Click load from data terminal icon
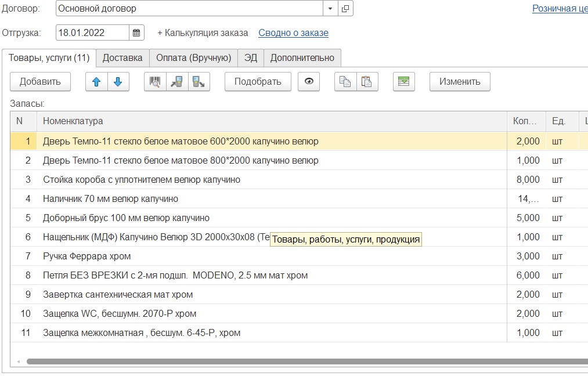This screenshot has width=588, height=376. 176,82
